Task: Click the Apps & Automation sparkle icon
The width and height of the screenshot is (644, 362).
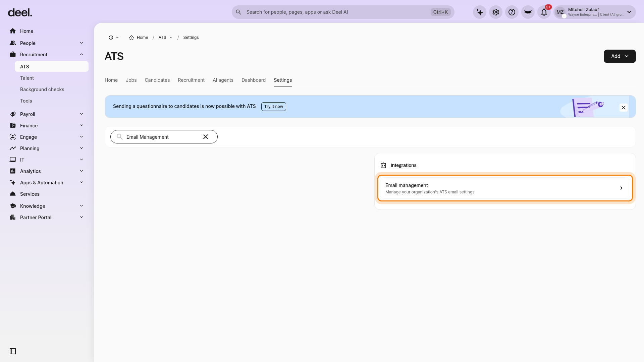Action: (13, 183)
